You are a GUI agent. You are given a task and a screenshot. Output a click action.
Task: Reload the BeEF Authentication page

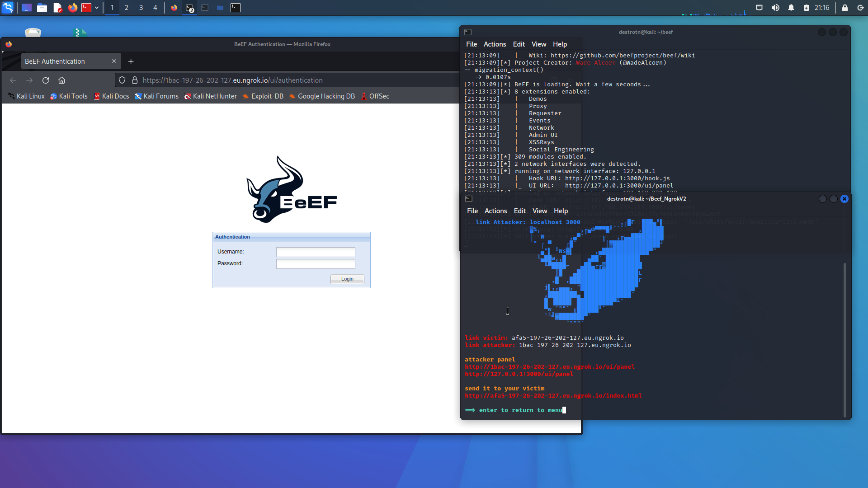pos(46,80)
